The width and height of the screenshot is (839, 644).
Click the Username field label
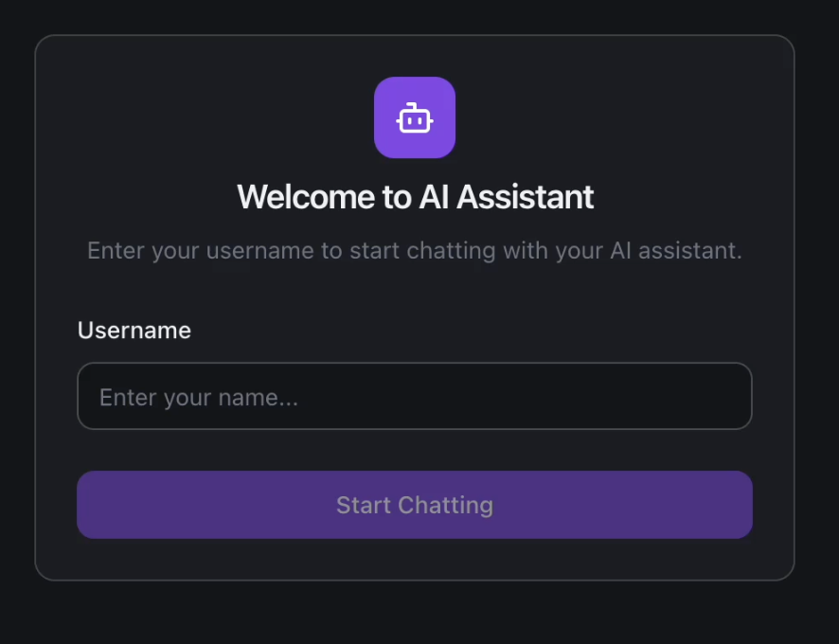tap(134, 331)
